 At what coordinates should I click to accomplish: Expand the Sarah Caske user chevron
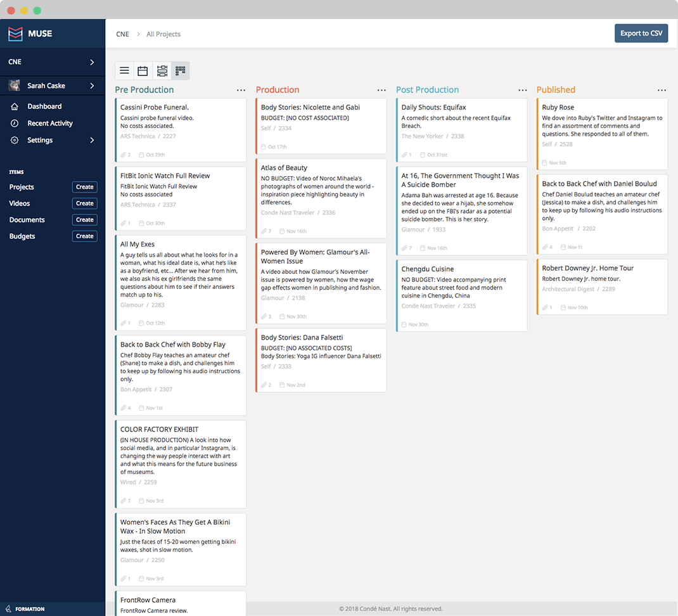(92, 86)
